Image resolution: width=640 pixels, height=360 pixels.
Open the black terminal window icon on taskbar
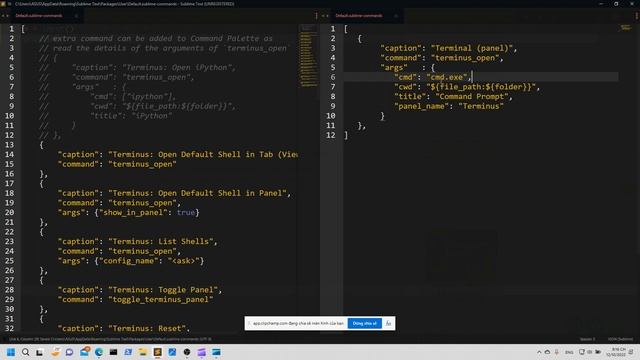click(x=113, y=352)
